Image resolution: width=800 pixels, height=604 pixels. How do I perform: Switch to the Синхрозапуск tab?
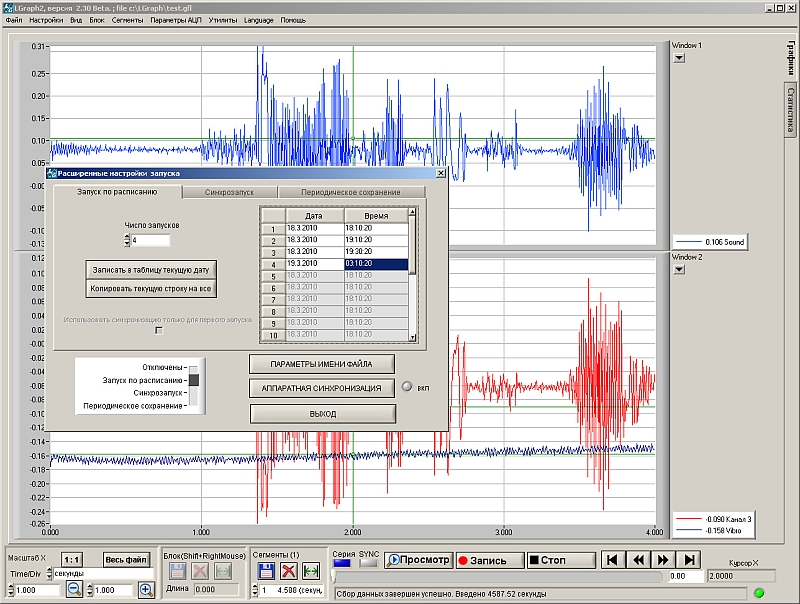click(x=229, y=192)
